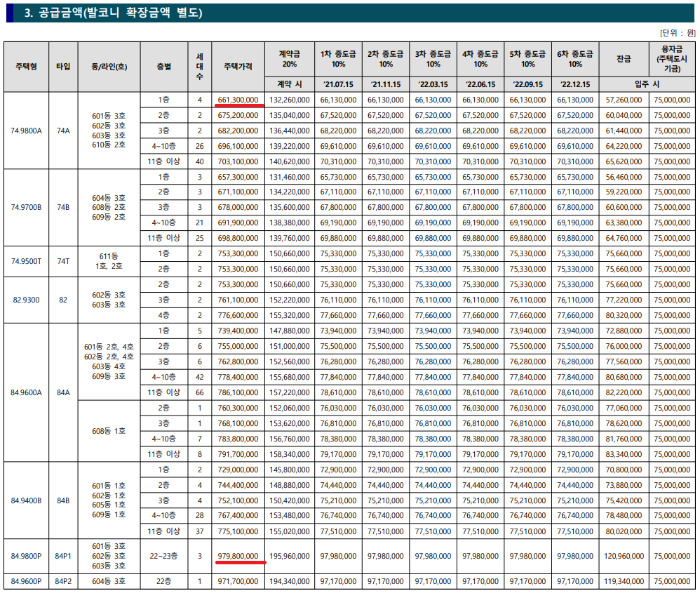Select the '잔금' column header
Screen dimensions: 700x598
tap(624, 59)
